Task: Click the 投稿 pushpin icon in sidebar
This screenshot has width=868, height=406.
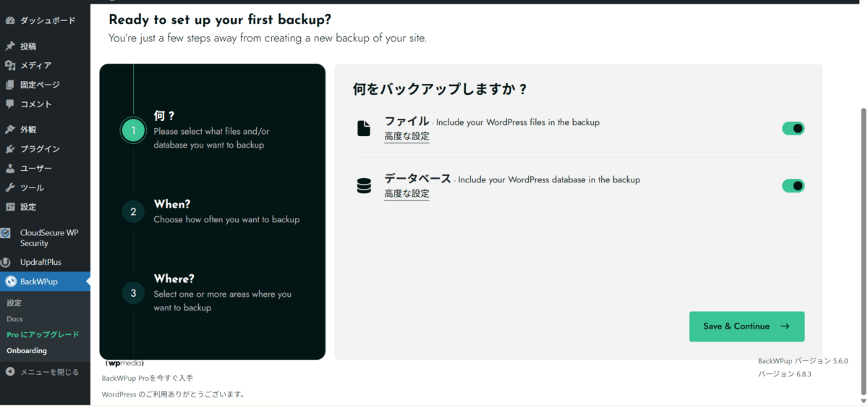Action: 9,46
